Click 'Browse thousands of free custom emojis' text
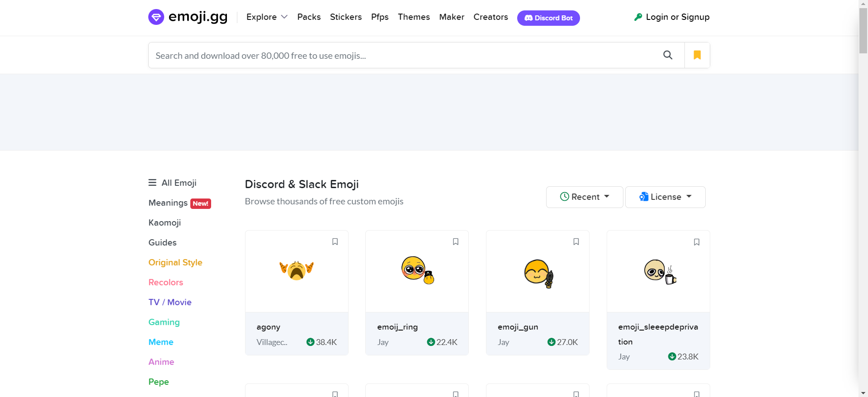The image size is (868, 397). click(x=324, y=202)
